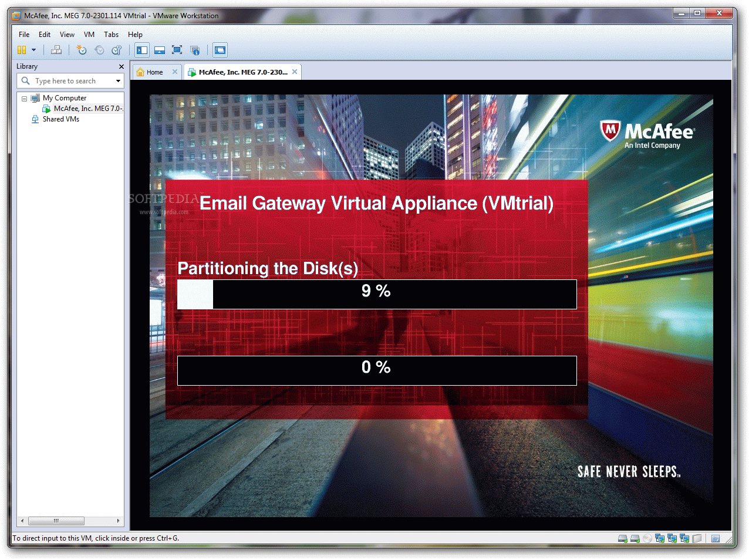
Task: Click the message log status bar icon
Action: point(716,538)
